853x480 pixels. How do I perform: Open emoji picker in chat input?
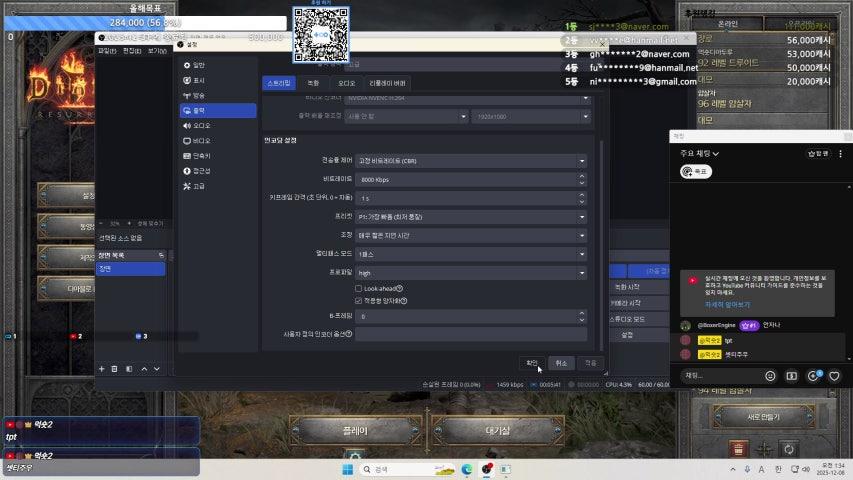click(770, 376)
